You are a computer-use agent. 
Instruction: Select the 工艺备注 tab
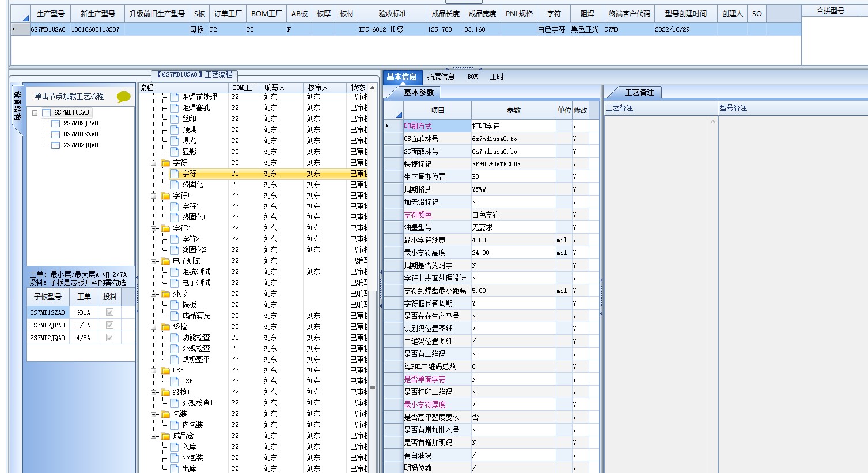point(639,92)
